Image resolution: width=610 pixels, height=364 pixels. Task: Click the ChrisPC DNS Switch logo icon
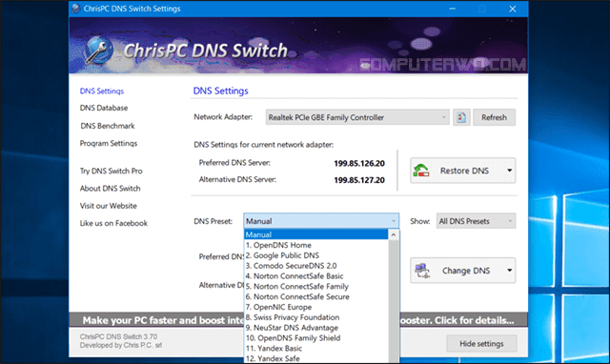pyautogui.click(x=99, y=51)
